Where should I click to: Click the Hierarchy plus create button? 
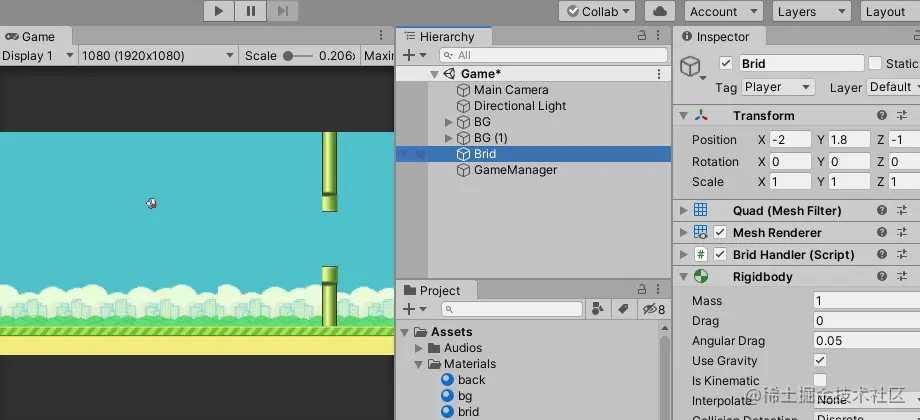(414, 55)
